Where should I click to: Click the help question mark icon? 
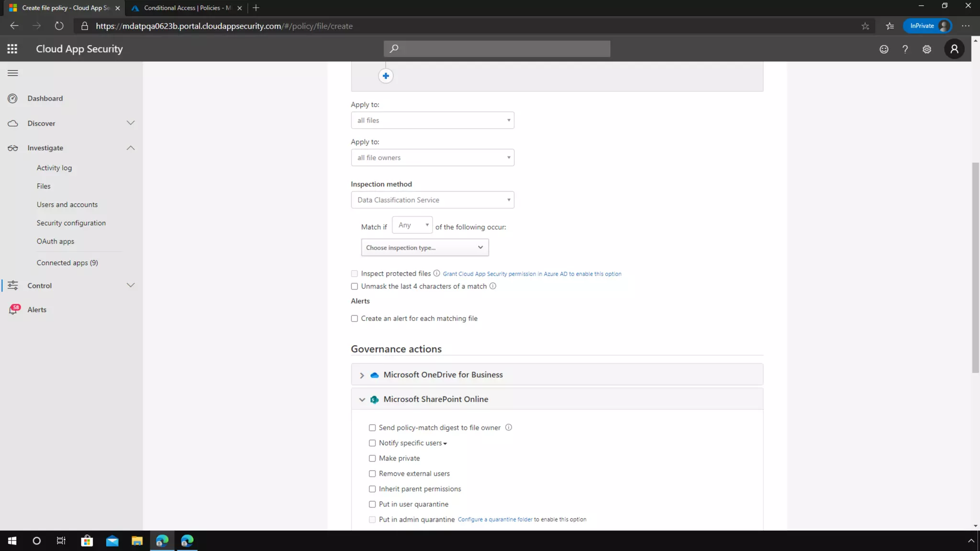pyautogui.click(x=905, y=49)
